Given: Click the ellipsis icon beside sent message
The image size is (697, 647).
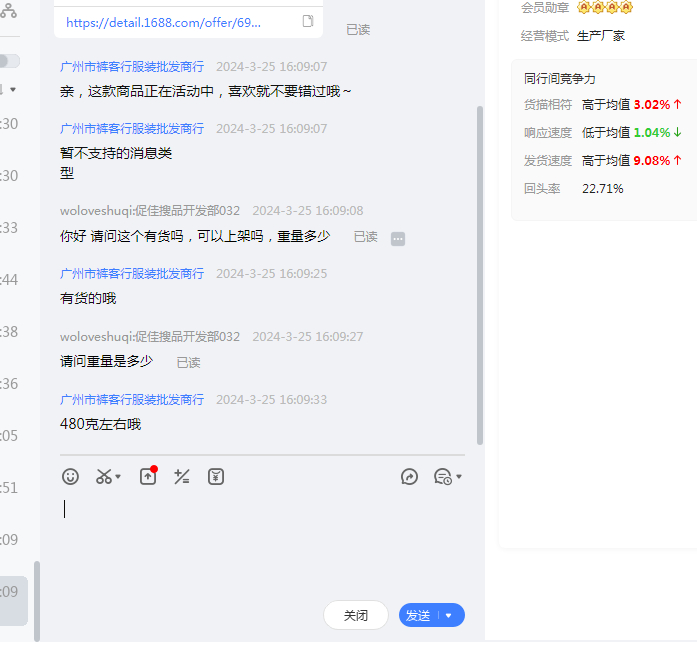Looking at the screenshot, I should [x=398, y=238].
